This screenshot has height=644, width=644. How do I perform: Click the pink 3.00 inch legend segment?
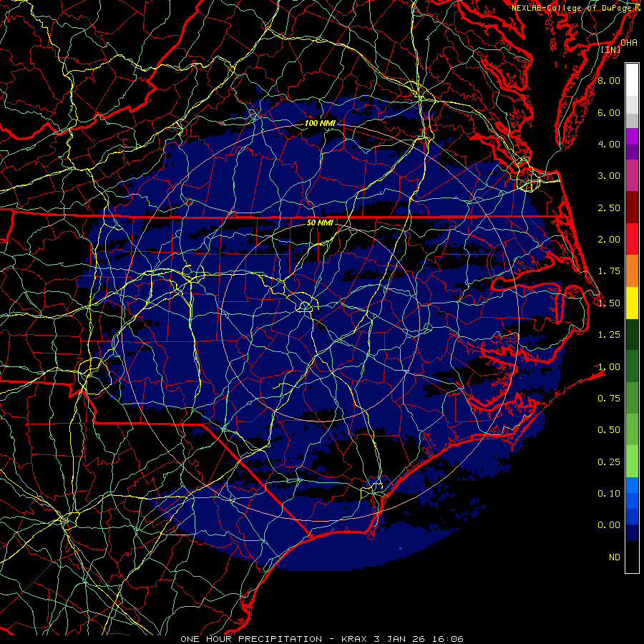632,176
